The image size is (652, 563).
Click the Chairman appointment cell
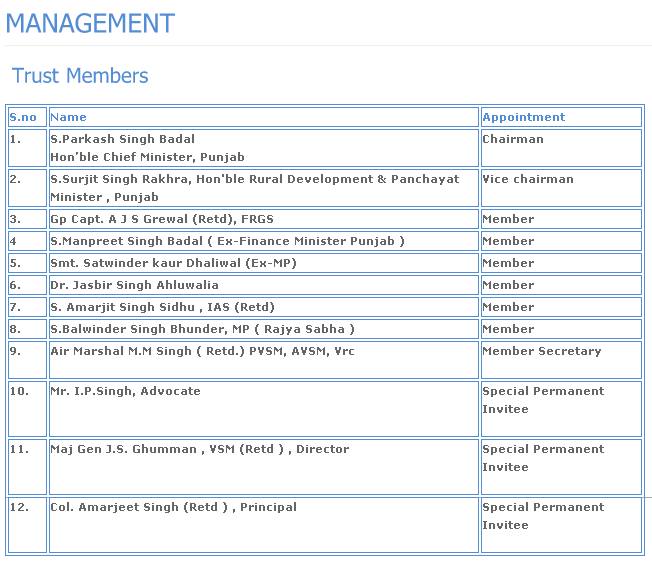click(513, 140)
